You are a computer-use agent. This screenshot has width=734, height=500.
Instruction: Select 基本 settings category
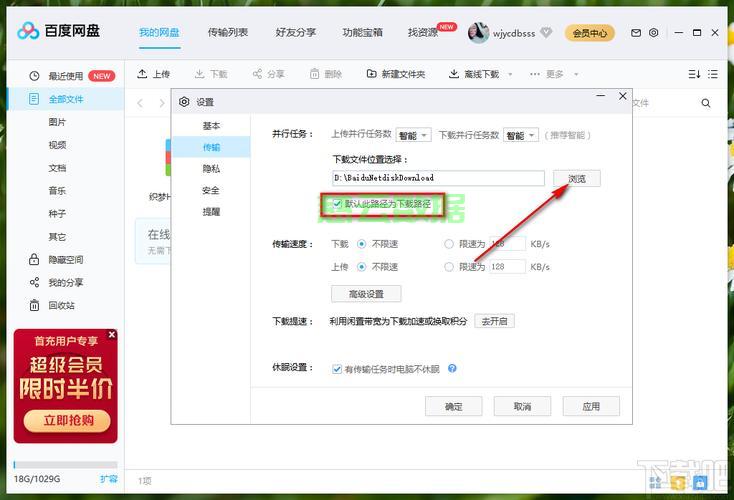[211, 125]
